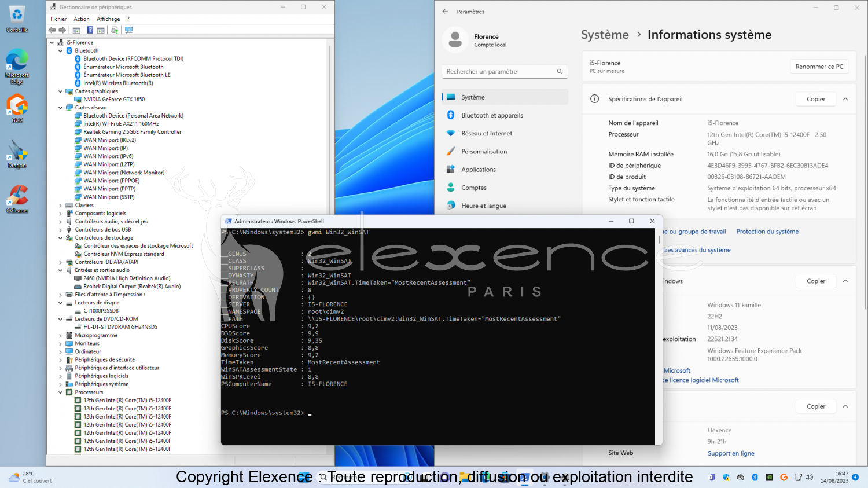Click volume speaker icon in tray

click(x=809, y=478)
